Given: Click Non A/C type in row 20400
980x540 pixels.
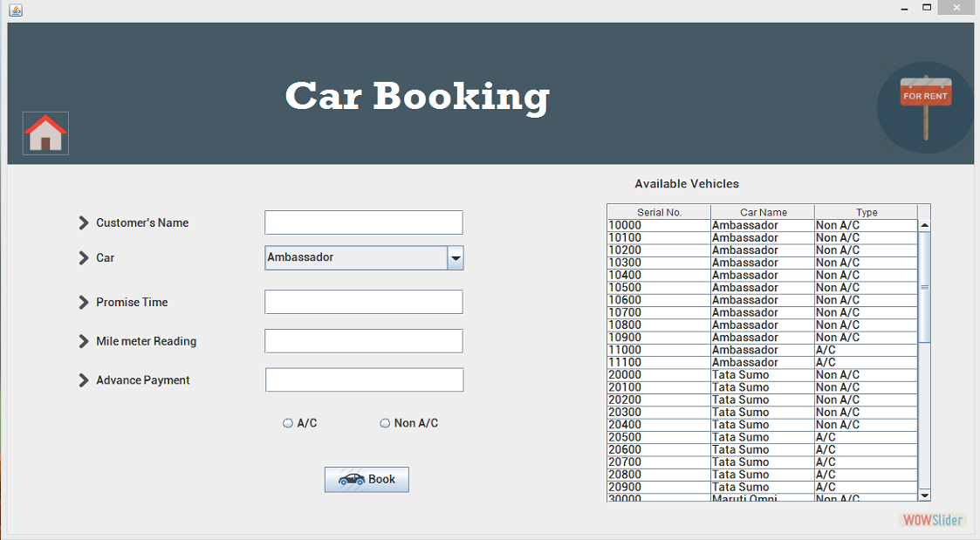Looking at the screenshot, I should point(867,425).
